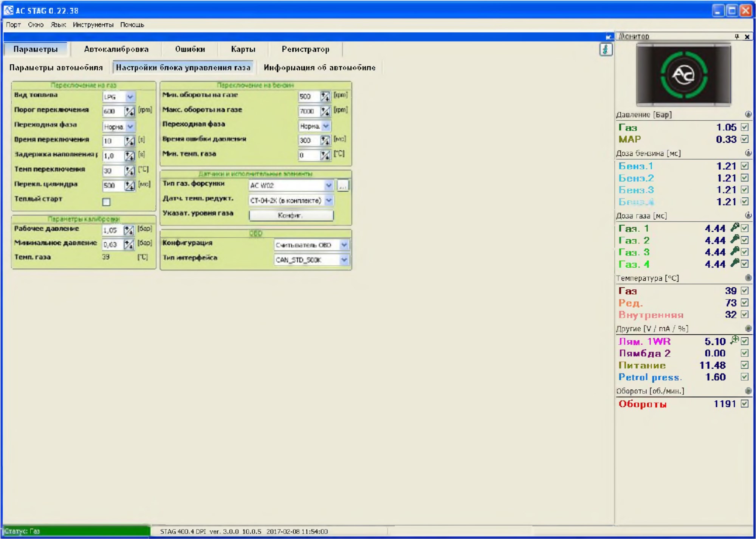Open settings icon for Обороты [об./мин.] group

click(748, 390)
